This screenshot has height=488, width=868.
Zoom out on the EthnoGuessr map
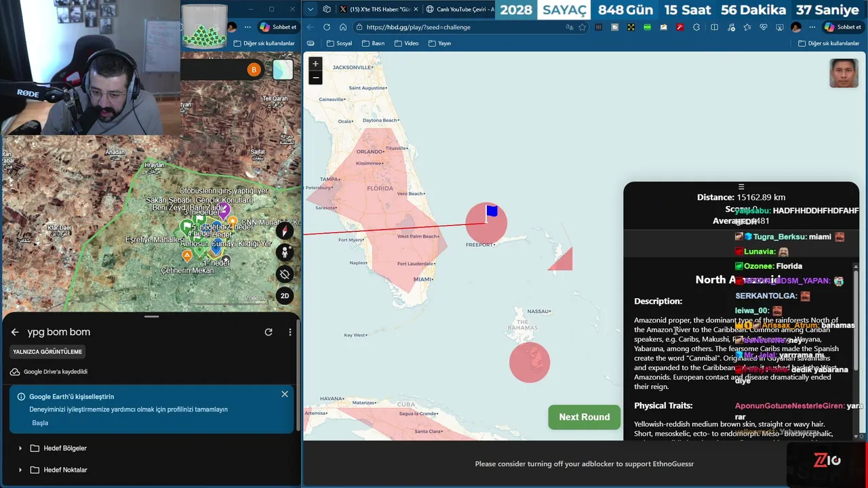(x=315, y=78)
